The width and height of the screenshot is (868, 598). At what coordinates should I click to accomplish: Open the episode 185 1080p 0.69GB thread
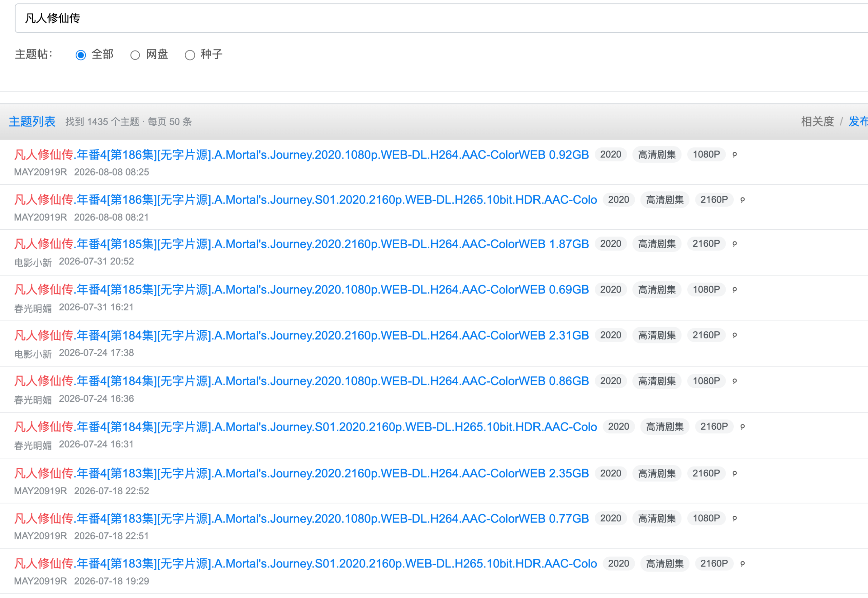[x=301, y=290]
